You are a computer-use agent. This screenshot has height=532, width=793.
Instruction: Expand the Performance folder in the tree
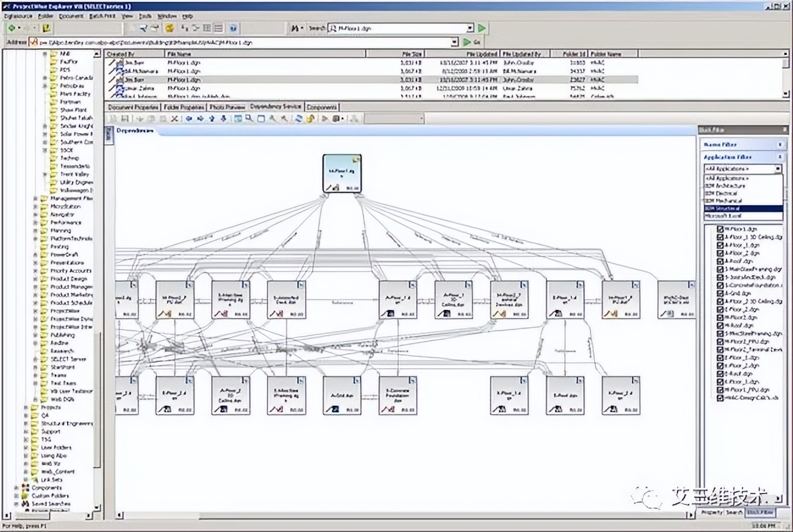point(35,223)
